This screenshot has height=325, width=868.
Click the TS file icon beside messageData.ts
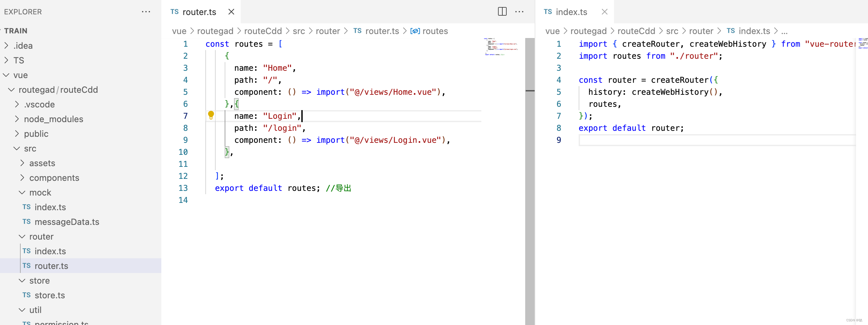pos(27,222)
